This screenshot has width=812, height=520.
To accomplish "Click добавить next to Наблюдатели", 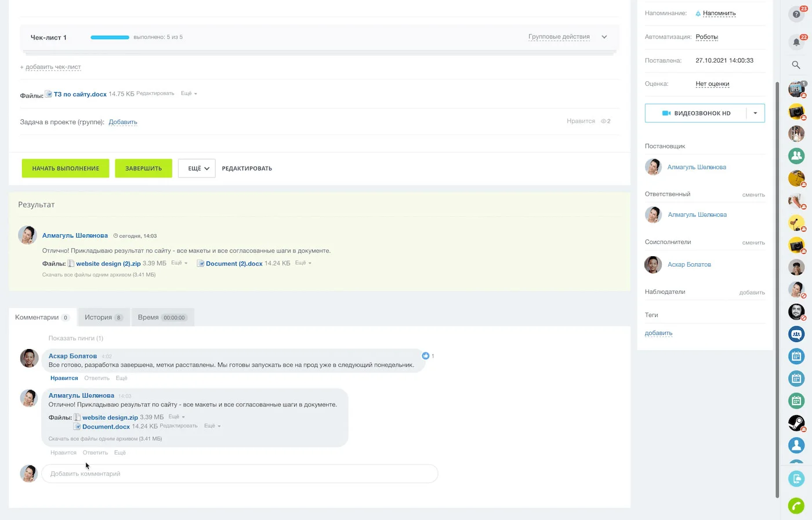I will pyautogui.click(x=752, y=293).
